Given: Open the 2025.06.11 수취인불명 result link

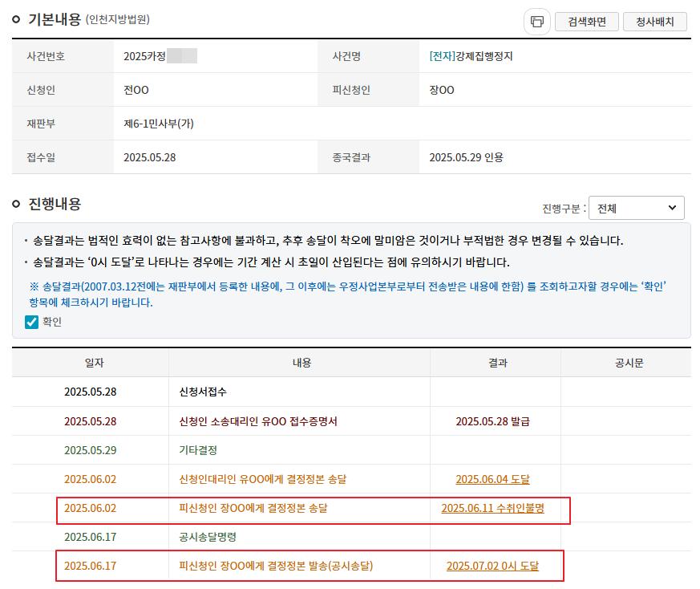Looking at the screenshot, I should (492, 508).
